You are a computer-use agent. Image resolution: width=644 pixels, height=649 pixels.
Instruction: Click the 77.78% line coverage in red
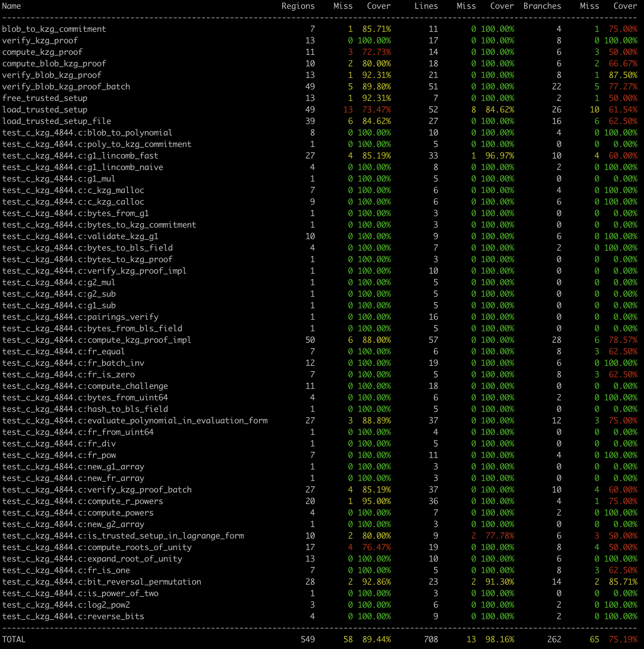[x=499, y=536]
